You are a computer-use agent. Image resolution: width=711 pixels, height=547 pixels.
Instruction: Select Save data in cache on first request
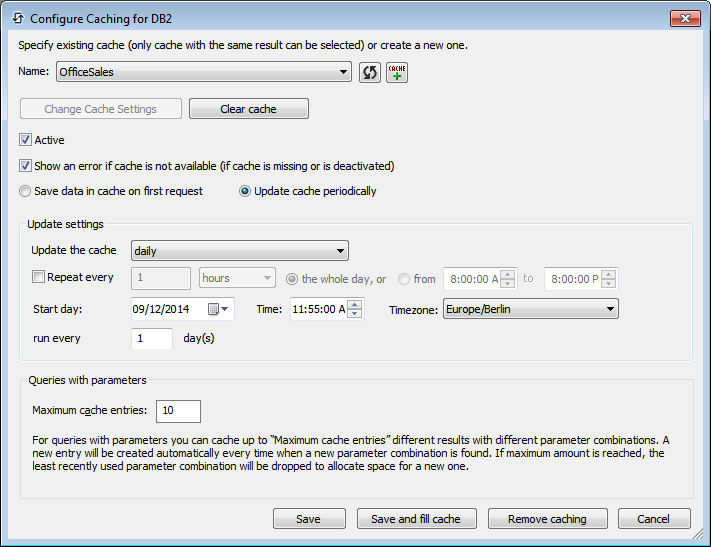[x=26, y=191]
